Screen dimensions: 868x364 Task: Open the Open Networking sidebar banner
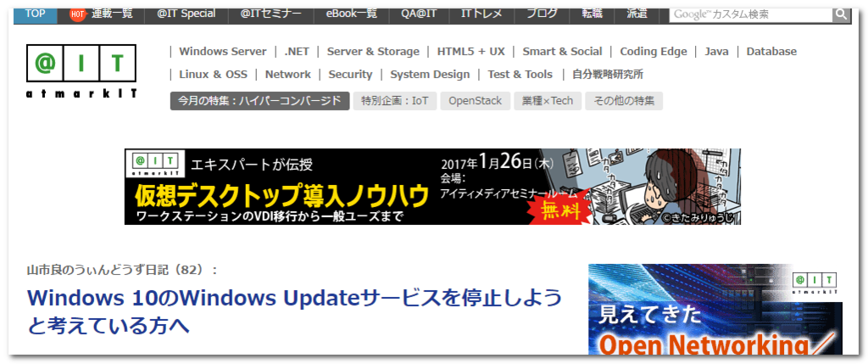coord(715,309)
